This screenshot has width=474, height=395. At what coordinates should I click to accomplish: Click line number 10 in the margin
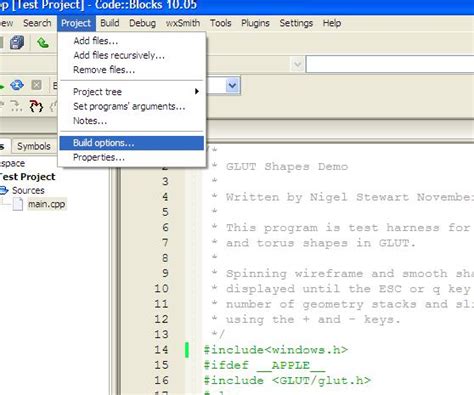point(161,289)
